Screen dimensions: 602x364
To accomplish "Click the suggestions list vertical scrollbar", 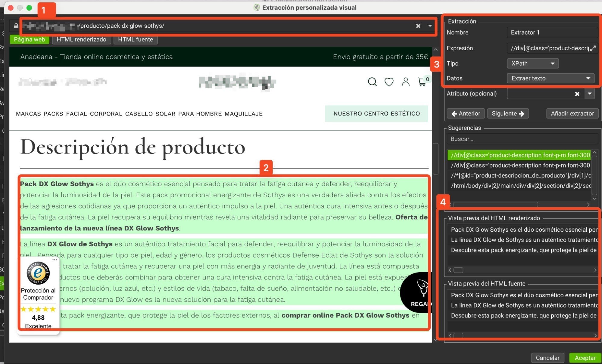I will (594, 175).
